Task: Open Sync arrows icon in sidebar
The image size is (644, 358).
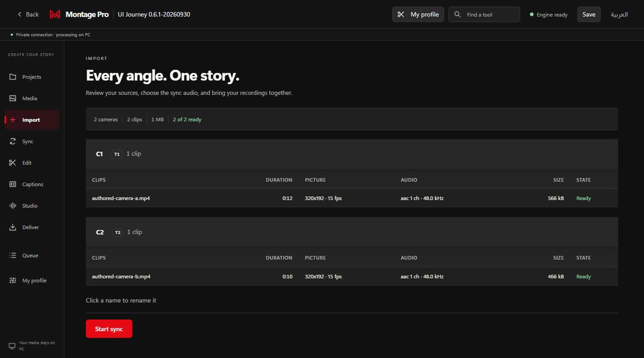Action: click(13, 141)
